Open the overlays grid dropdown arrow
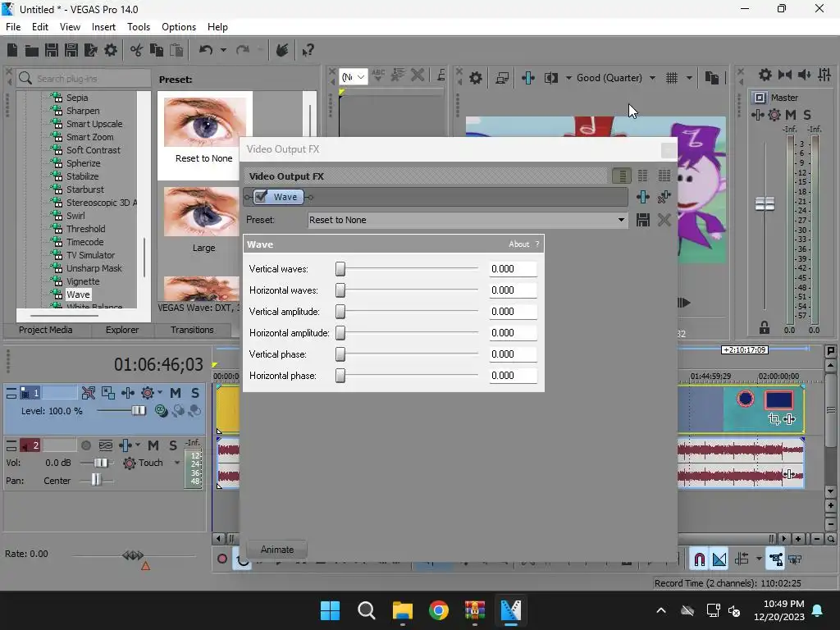840x630 pixels. (689, 78)
